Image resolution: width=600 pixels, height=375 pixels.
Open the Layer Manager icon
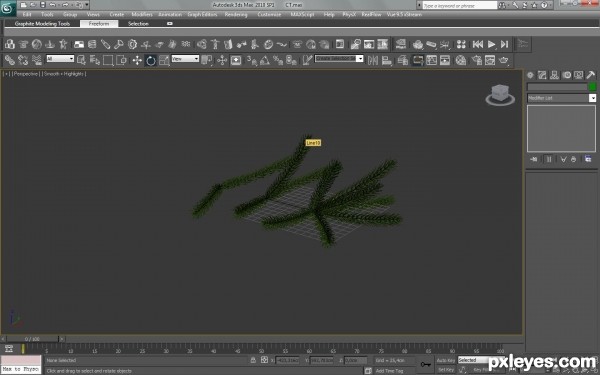point(403,60)
